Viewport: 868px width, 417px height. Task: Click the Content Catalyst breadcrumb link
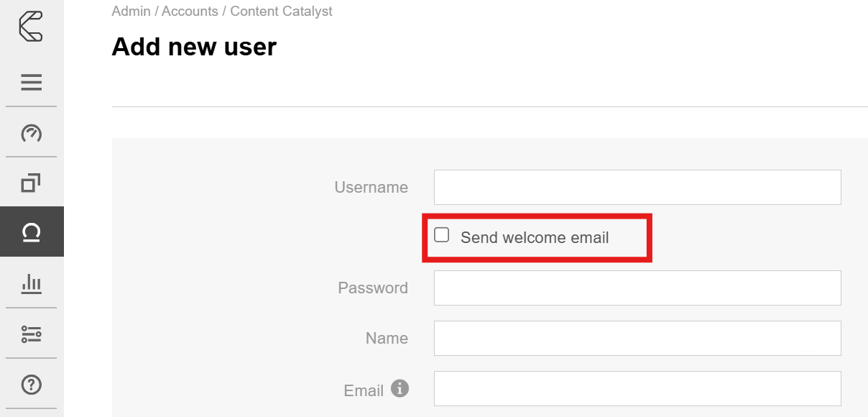(x=281, y=11)
